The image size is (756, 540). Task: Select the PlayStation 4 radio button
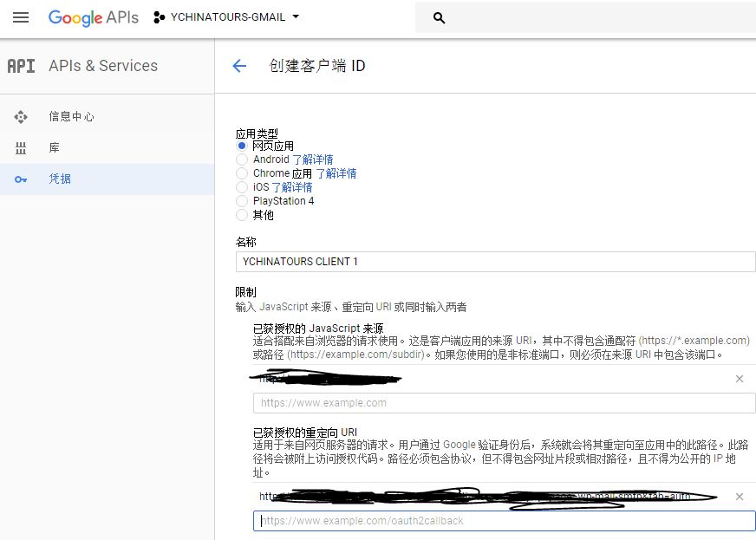(242, 200)
